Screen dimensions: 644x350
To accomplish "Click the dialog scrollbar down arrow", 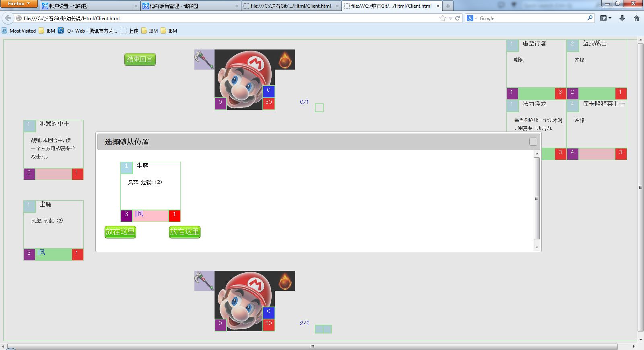I will click(537, 247).
